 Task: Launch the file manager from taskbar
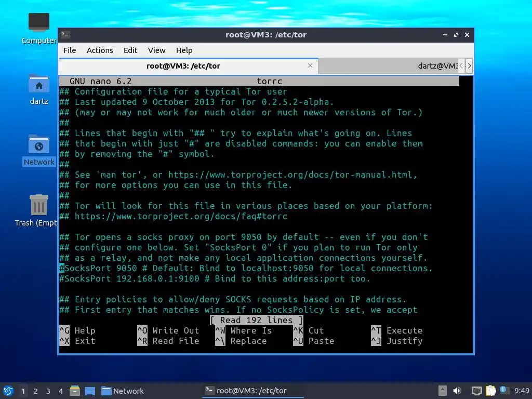(75, 391)
